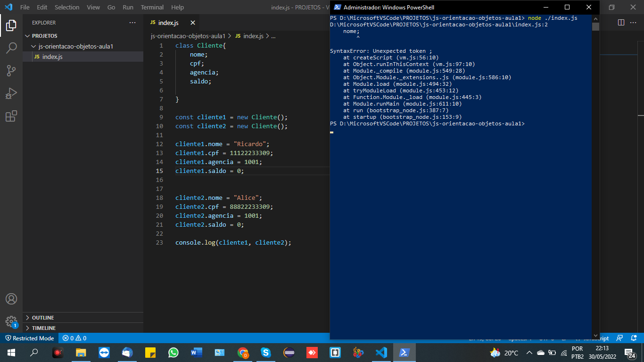Open the Run and Debug view
This screenshot has width=644, height=362.
11,93
